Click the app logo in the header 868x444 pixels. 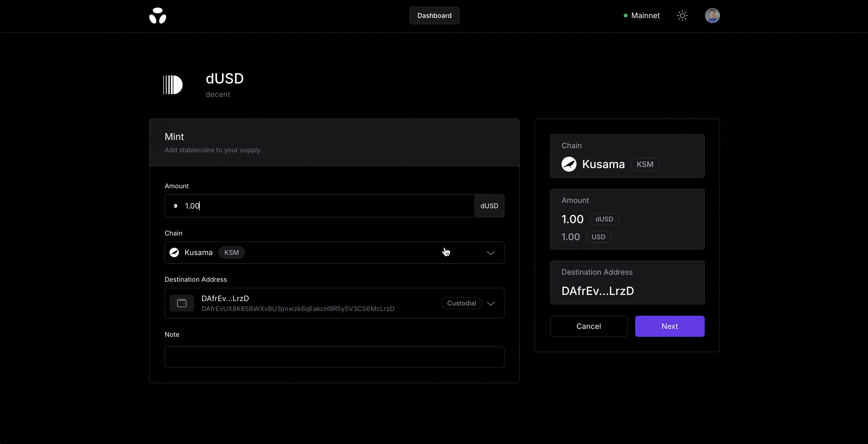pyautogui.click(x=158, y=16)
